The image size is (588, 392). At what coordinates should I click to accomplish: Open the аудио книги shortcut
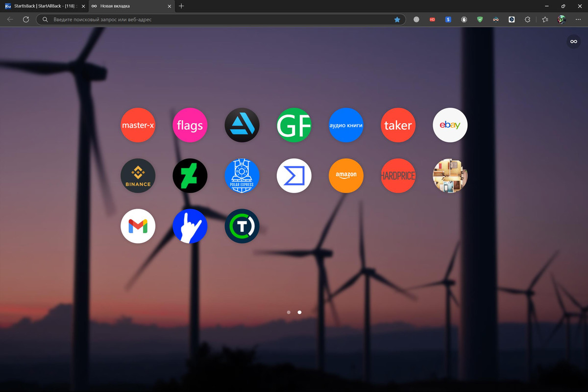coord(346,125)
